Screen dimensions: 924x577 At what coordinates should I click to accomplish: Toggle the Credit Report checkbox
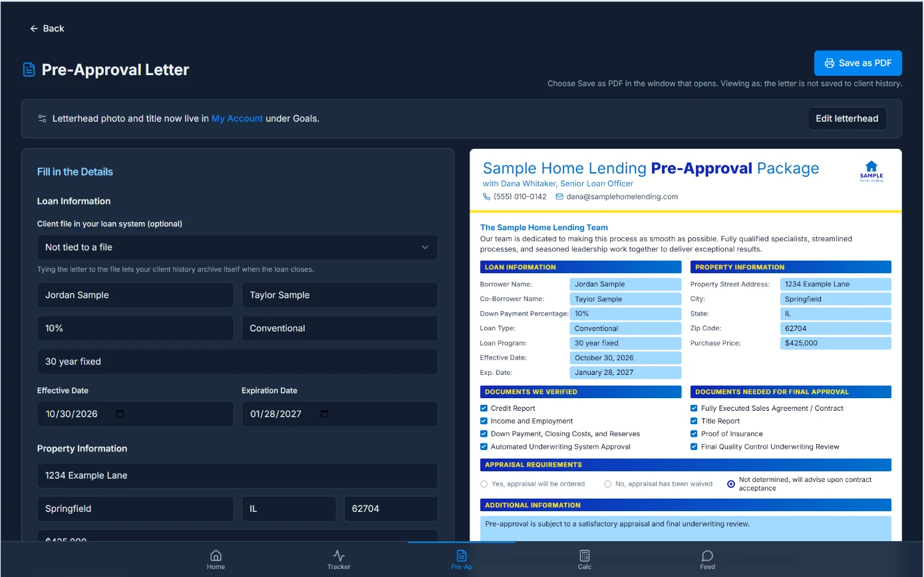pyautogui.click(x=484, y=408)
